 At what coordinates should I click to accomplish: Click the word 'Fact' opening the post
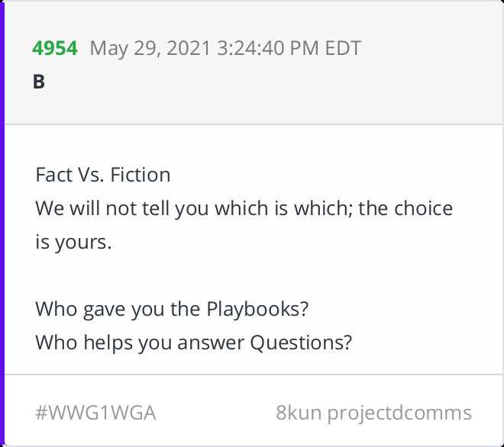(x=53, y=175)
